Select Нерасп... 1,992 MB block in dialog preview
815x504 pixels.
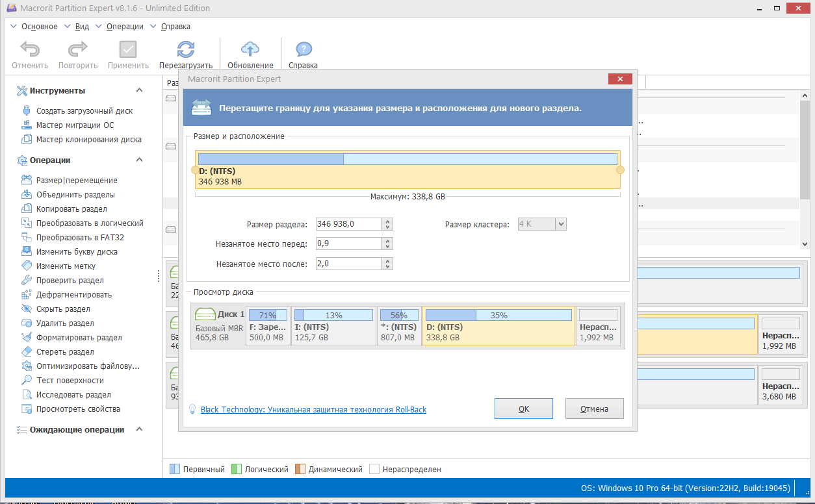[598, 325]
